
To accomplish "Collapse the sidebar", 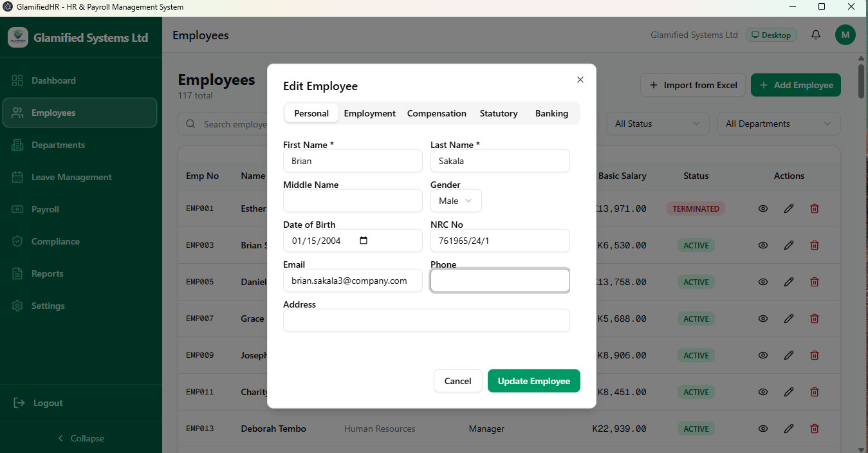I will point(81,438).
